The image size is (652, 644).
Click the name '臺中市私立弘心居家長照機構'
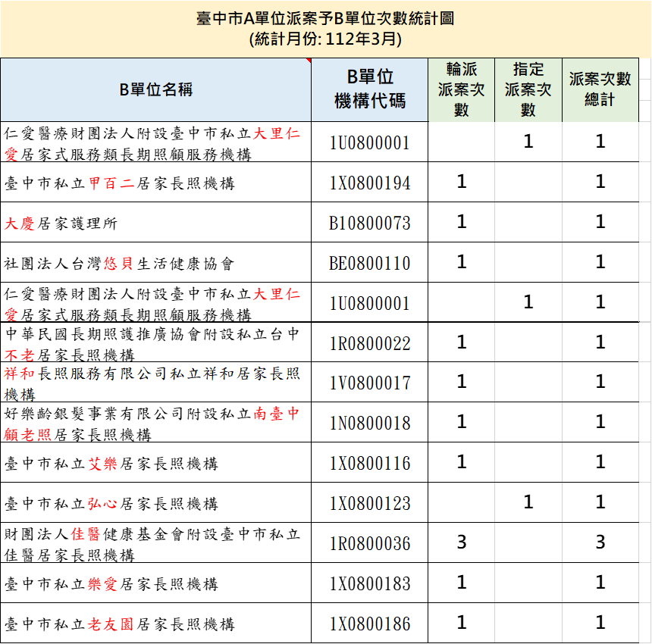pos(111,504)
